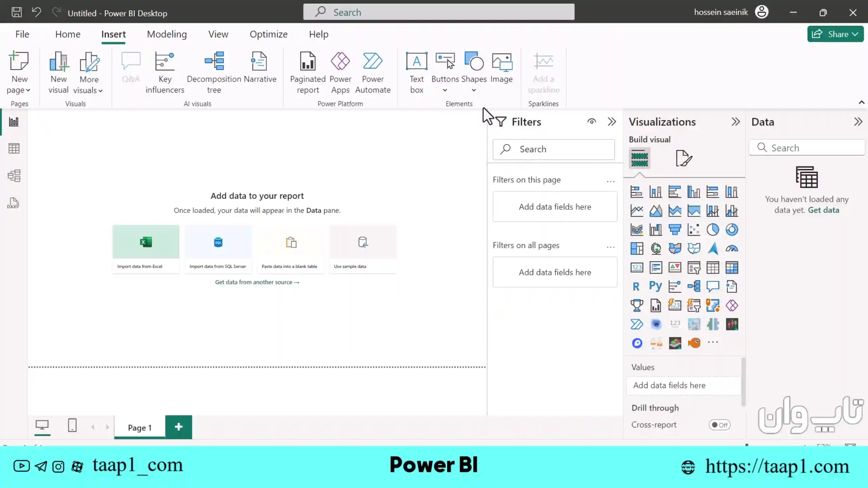This screenshot has height=488, width=868.
Task: Click the Filters search input field
Action: [x=554, y=149]
